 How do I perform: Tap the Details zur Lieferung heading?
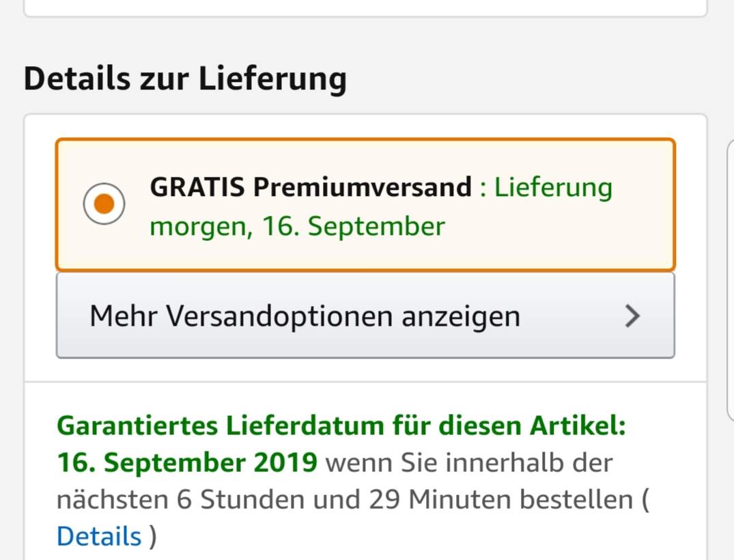184,78
